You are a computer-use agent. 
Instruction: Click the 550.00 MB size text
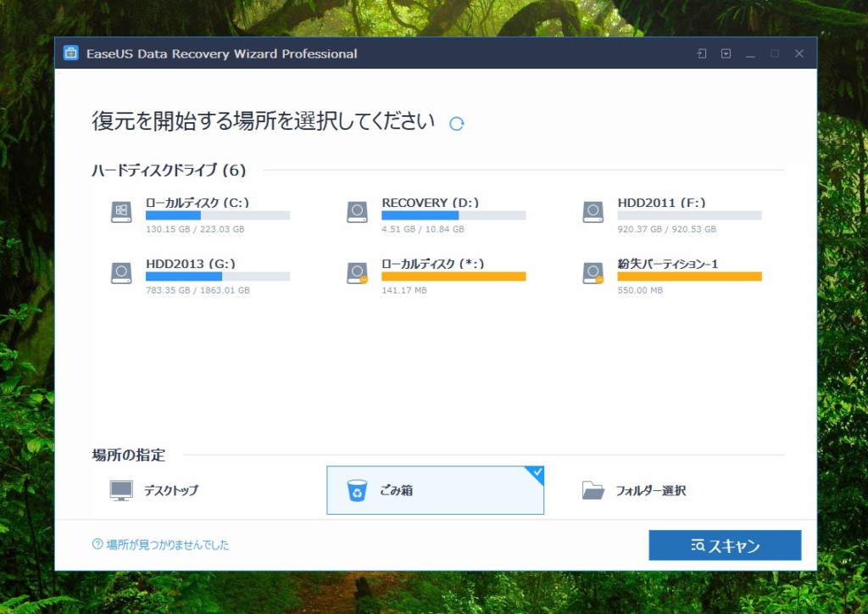coord(640,290)
